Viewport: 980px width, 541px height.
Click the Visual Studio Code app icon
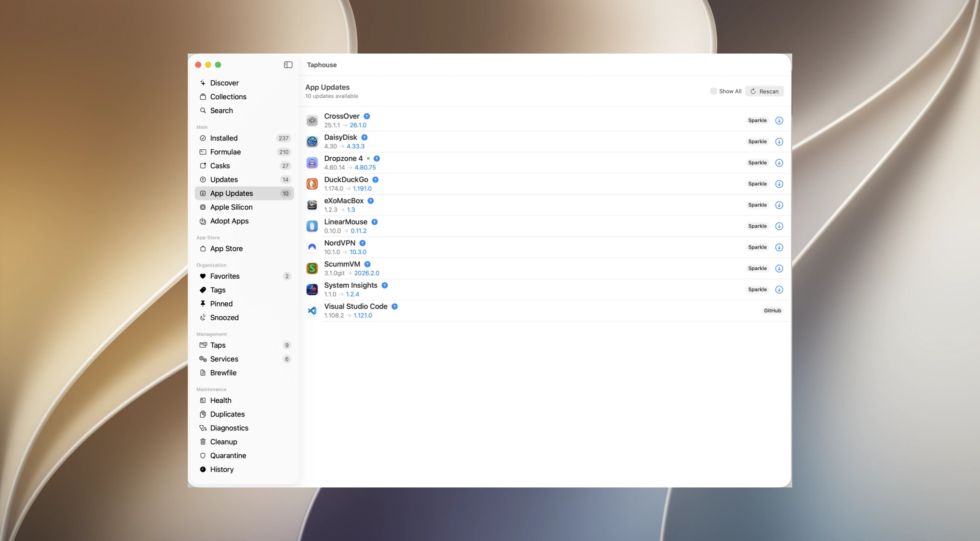pyautogui.click(x=312, y=310)
